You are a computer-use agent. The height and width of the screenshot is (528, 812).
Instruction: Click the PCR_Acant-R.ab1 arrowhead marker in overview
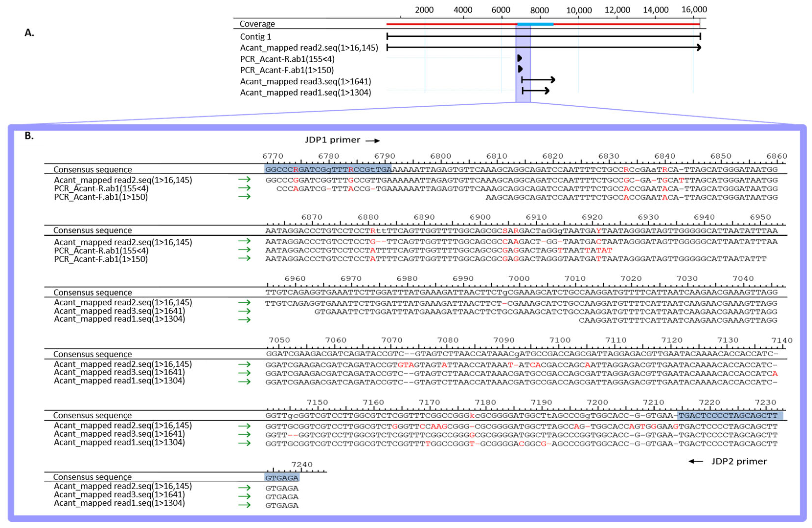[520, 58]
